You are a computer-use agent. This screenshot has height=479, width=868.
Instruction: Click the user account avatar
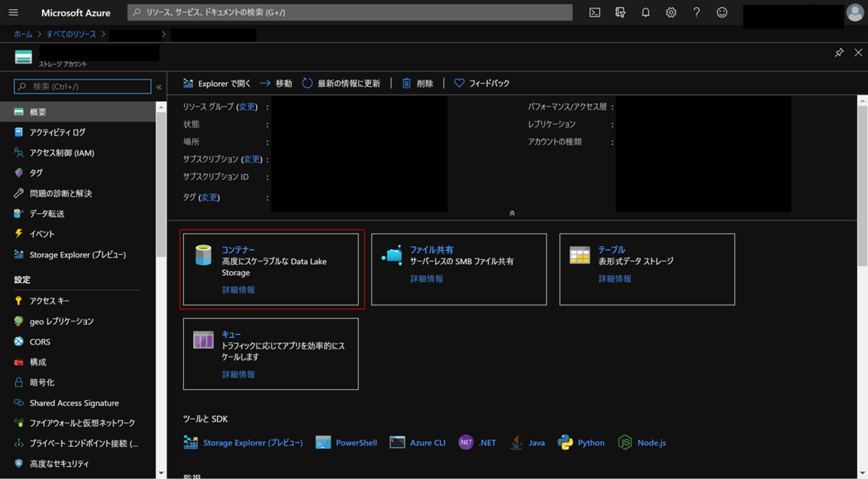pyautogui.click(x=855, y=13)
